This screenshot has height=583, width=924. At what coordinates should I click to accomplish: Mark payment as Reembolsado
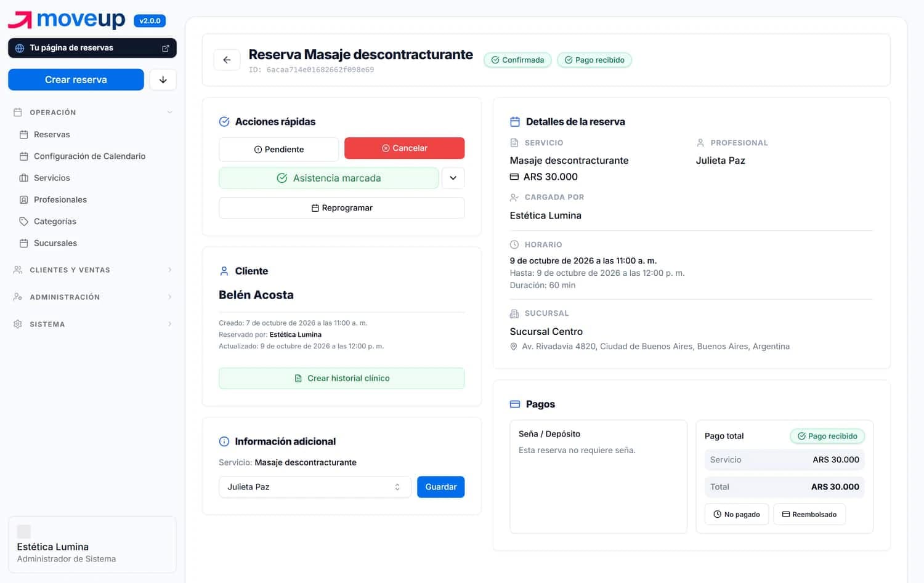[x=809, y=514]
